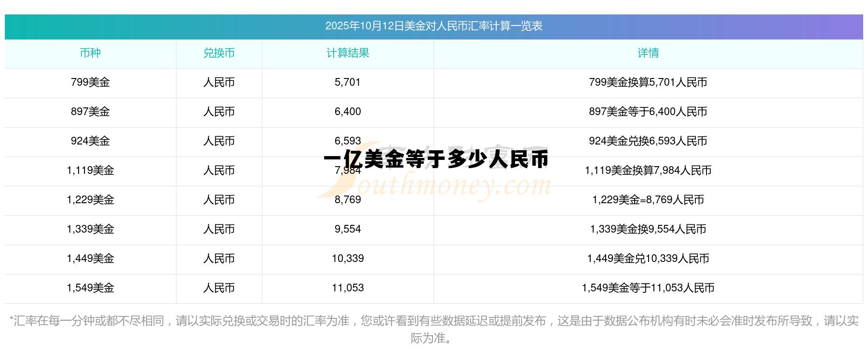The width and height of the screenshot is (868, 353).
Task: Select the 币种 column header
Action: 90,53
